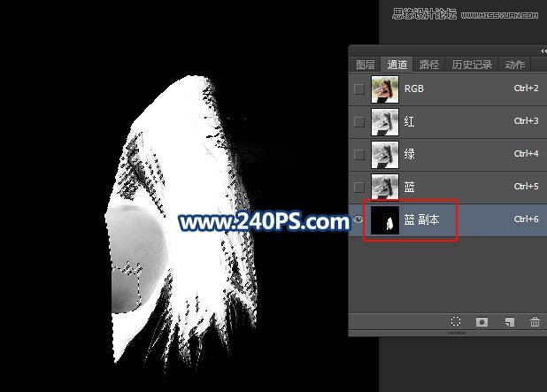Toggle visibility of the 绿 channel

359,155
